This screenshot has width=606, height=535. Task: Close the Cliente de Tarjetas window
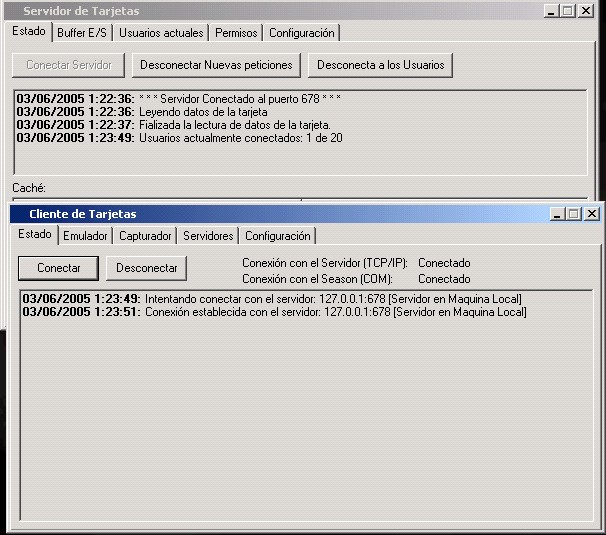pos(591,214)
